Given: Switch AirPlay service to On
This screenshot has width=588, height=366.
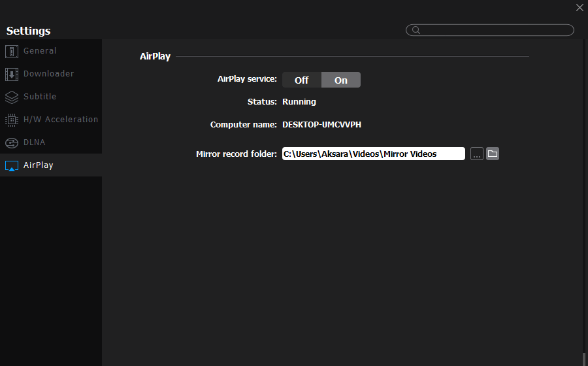Looking at the screenshot, I should point(341,80).
